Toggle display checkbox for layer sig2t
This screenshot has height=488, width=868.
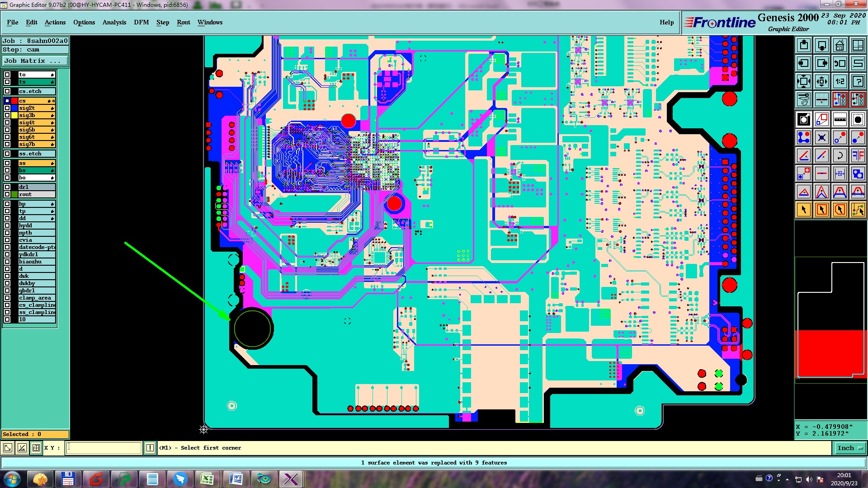click(7, 108)
